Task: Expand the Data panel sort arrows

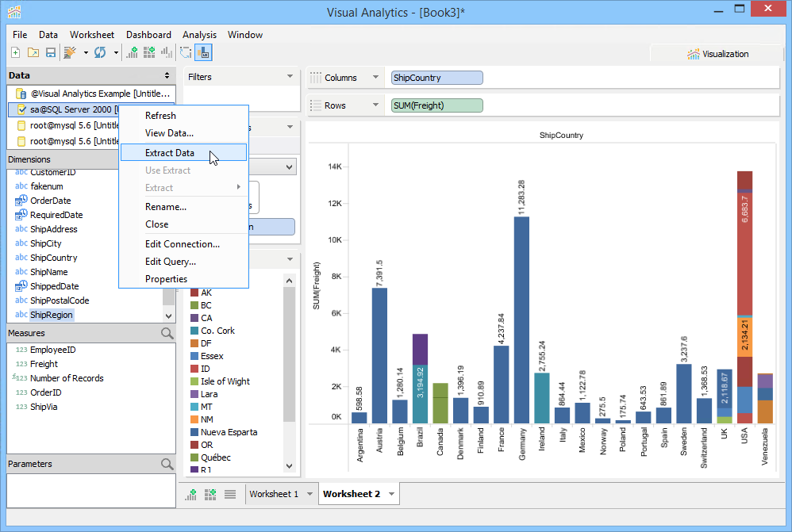Action: tap(167, 75)
